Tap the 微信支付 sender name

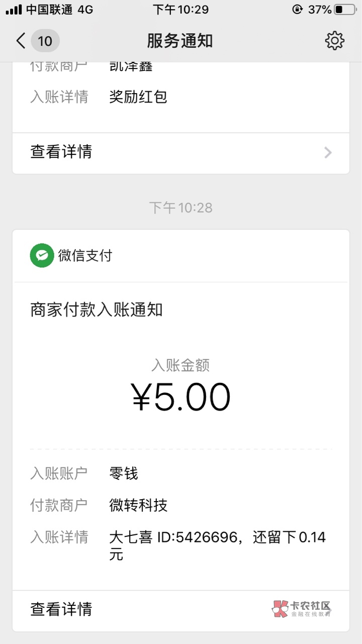tap(85, 256)
